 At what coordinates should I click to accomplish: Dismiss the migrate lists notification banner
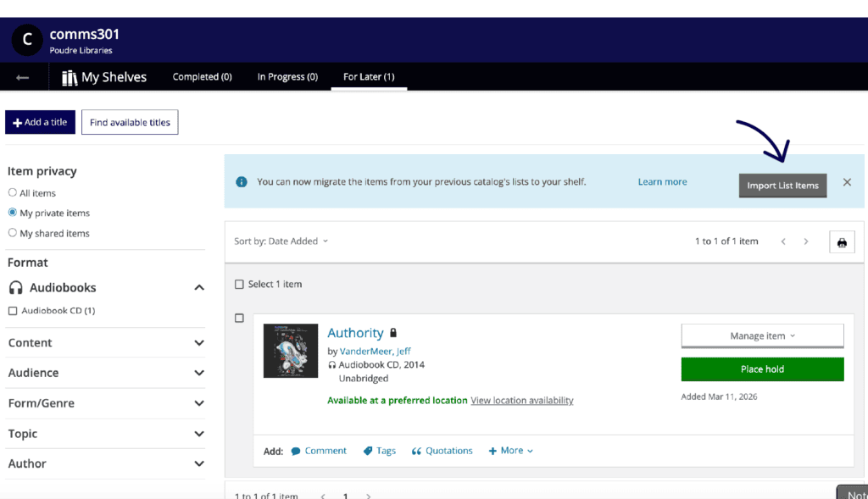846,182
